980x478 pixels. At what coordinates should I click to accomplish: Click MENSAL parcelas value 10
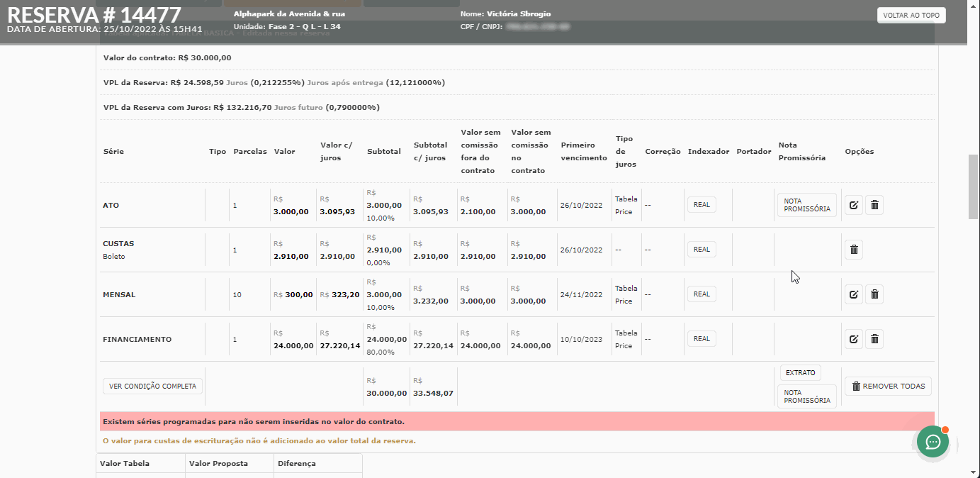(x=237, y=294)
